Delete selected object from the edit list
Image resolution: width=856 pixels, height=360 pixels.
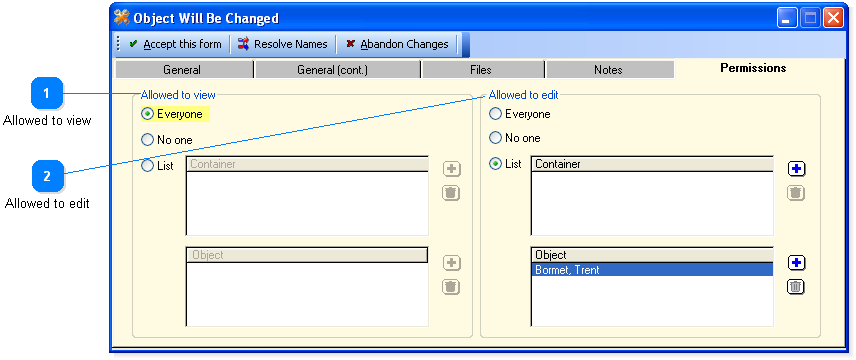(x=796, y=286)
